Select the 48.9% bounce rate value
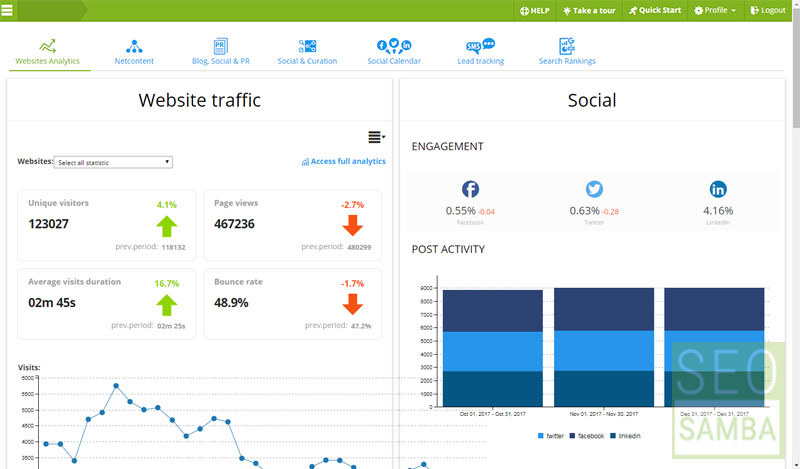Image resolution: width=800 pixels, height=469 pixels. [231, 303]
